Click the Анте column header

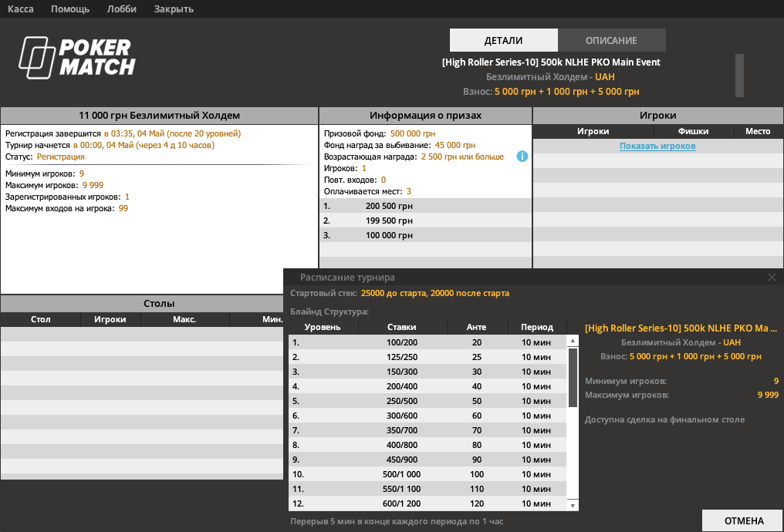click(477, 327)
